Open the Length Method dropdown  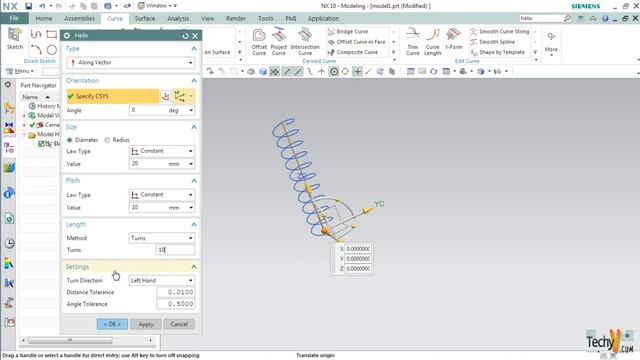[x=162, y=238]
